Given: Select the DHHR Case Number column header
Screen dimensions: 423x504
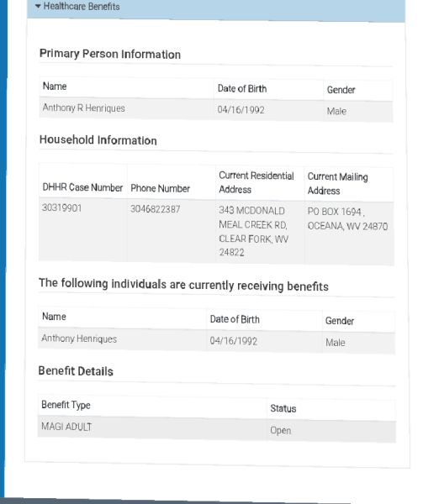Looking at the screenshot, I should [x=82, y=187].
